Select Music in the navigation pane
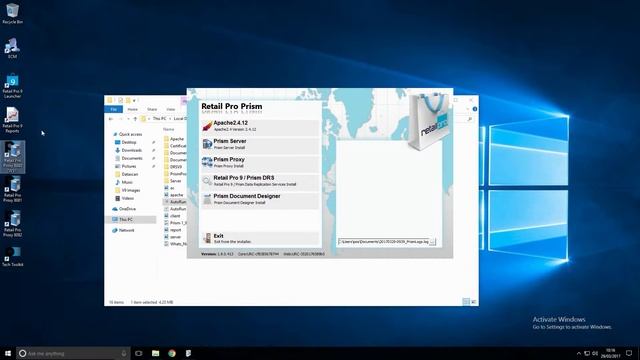 127,182
